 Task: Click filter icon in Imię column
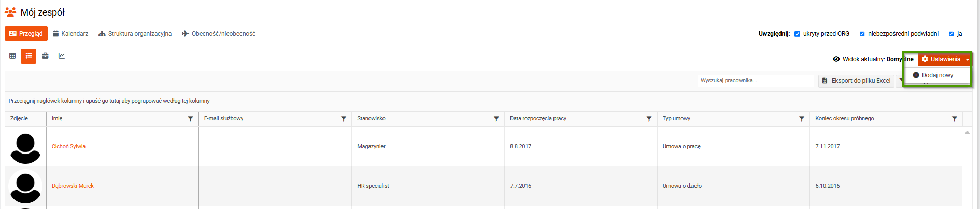coord(190,119)
